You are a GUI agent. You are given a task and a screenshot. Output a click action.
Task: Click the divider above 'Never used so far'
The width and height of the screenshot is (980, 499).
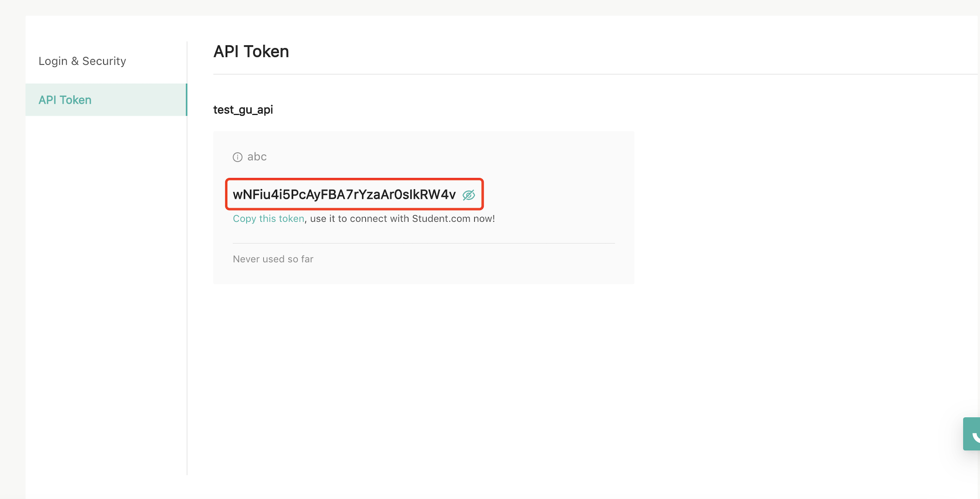(x=424, y=243)
